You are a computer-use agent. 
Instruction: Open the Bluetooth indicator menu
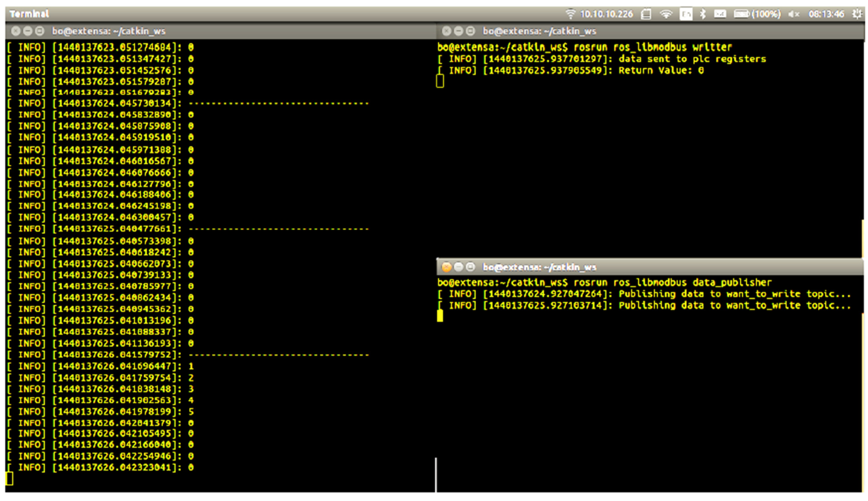pyautogui.click(x=703, y=14)
